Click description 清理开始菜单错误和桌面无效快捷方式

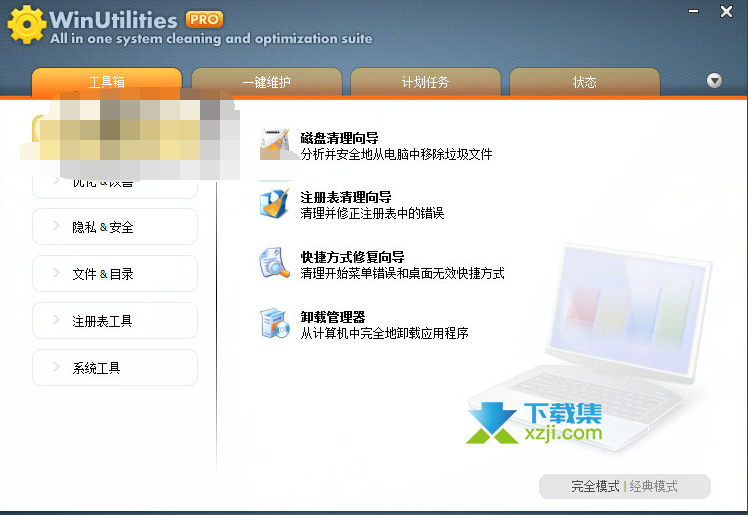(x=402, y=273)
